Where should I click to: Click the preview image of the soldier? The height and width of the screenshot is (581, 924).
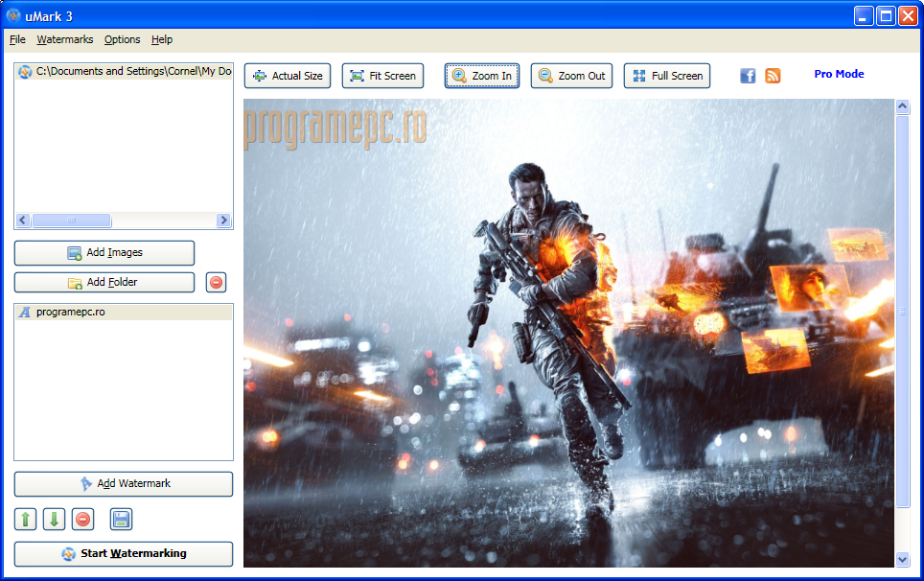coord(568,333)
